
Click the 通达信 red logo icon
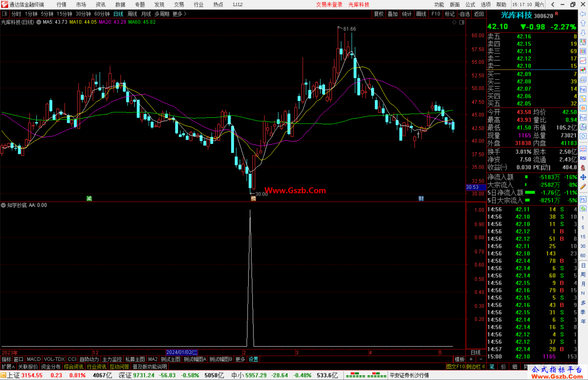pyautogui.click(x=5, y=4)
